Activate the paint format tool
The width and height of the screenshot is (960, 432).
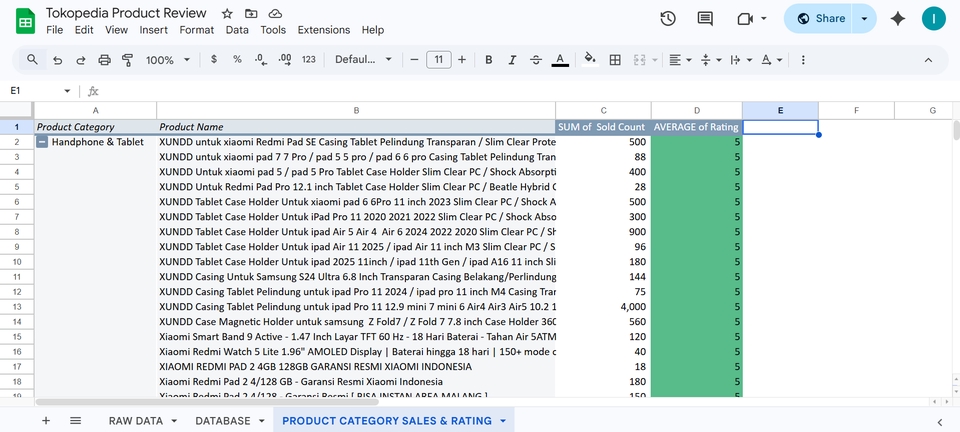pos(127,60)
